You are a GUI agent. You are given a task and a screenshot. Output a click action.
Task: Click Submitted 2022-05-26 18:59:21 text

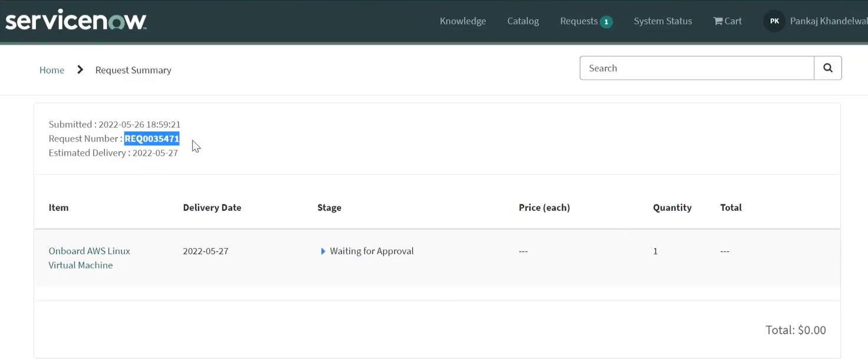pos(114,125)
